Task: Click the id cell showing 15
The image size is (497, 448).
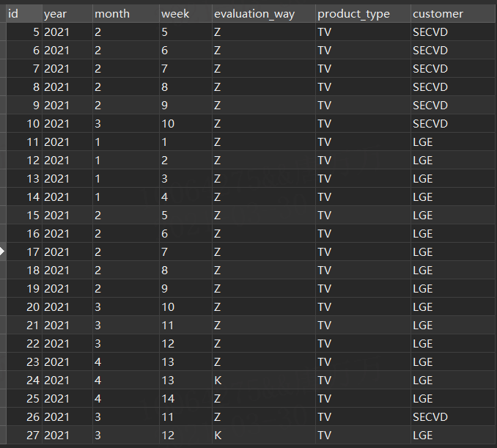Action: click(x=24, y=216)
